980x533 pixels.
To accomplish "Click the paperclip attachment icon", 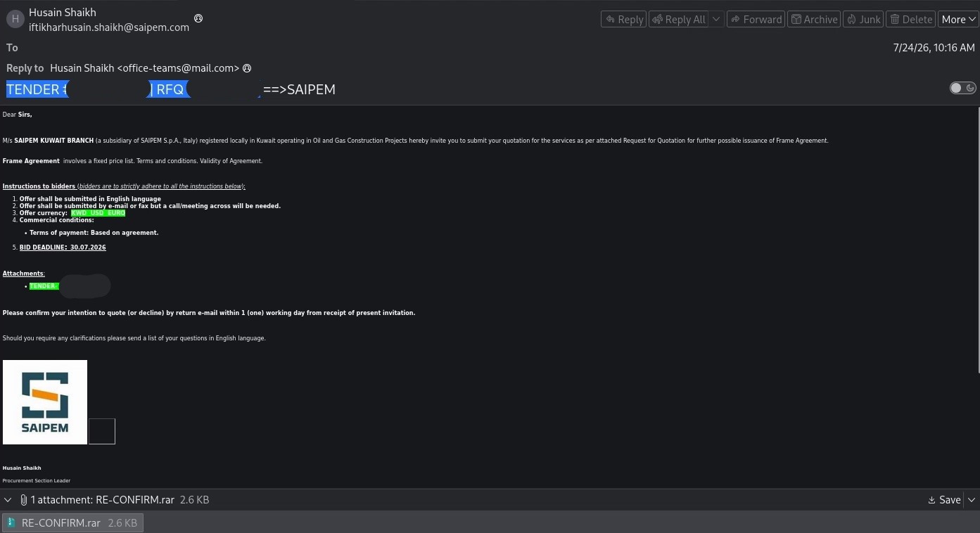I will click(23, 500).
